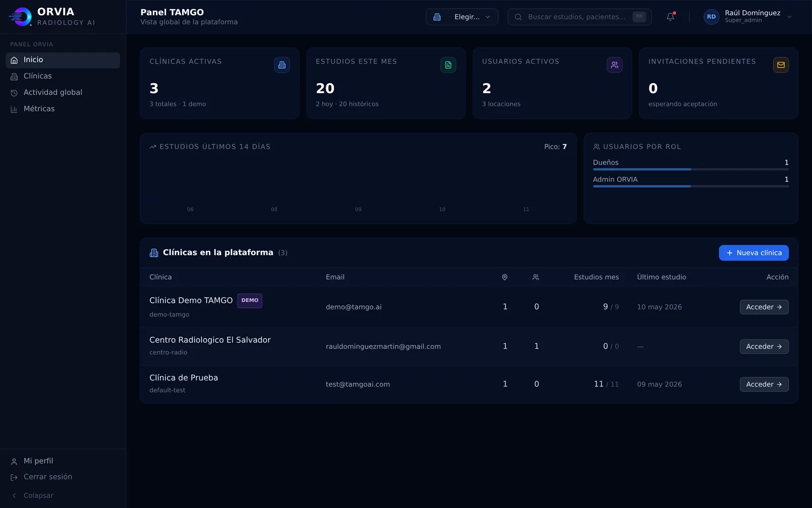Click the ORVIA logo icon

tap(20, 17)
